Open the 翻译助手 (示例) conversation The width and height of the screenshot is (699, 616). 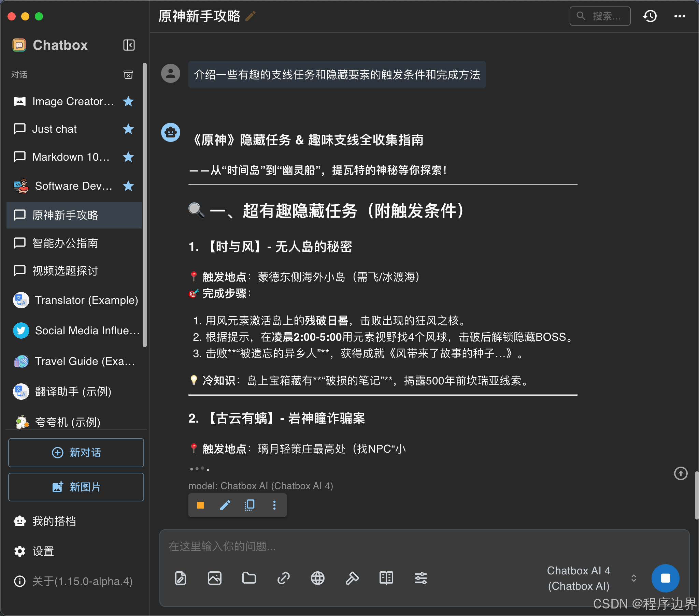coord(74,392)
